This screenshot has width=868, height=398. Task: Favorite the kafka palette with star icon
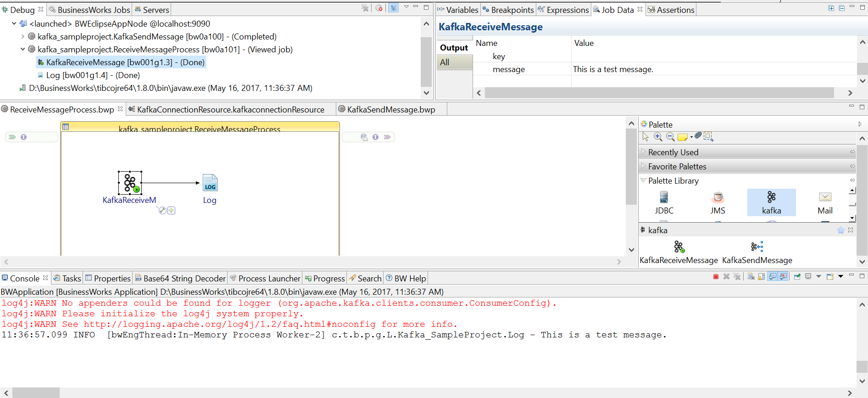pyautogui.click(x=840, y=230)
